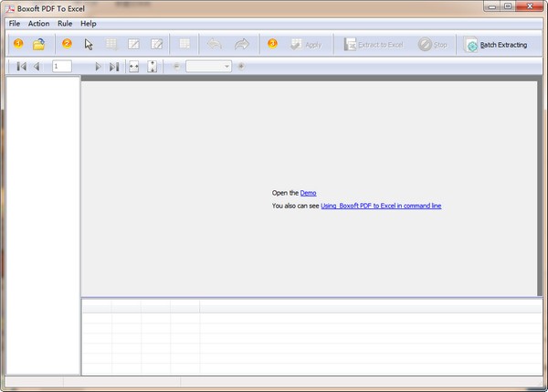Fit page to width
This screenshot has height=392, width=548.
[x=134, y=67]
